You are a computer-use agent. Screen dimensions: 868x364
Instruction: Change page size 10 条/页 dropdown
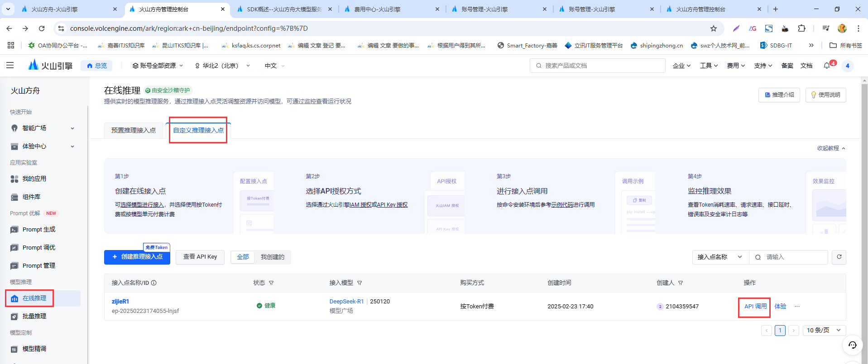(x=824, y=331)
